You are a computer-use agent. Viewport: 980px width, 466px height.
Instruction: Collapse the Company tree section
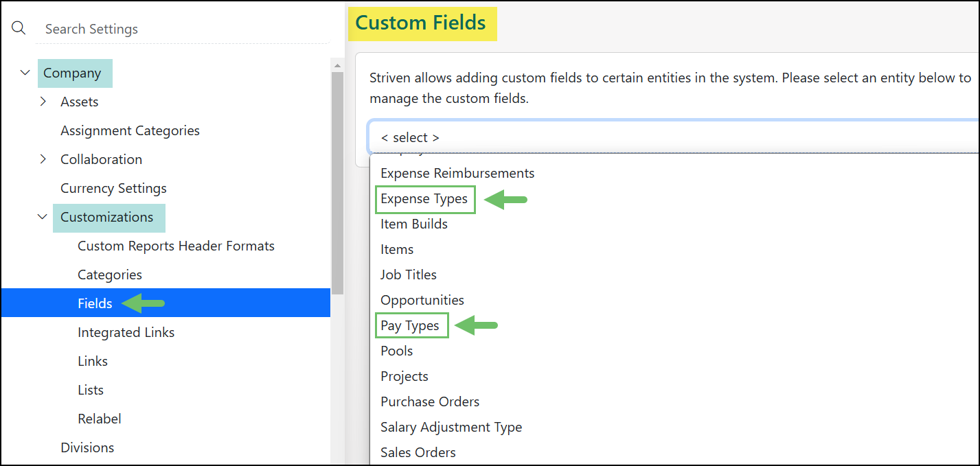[x=25, y=73]
